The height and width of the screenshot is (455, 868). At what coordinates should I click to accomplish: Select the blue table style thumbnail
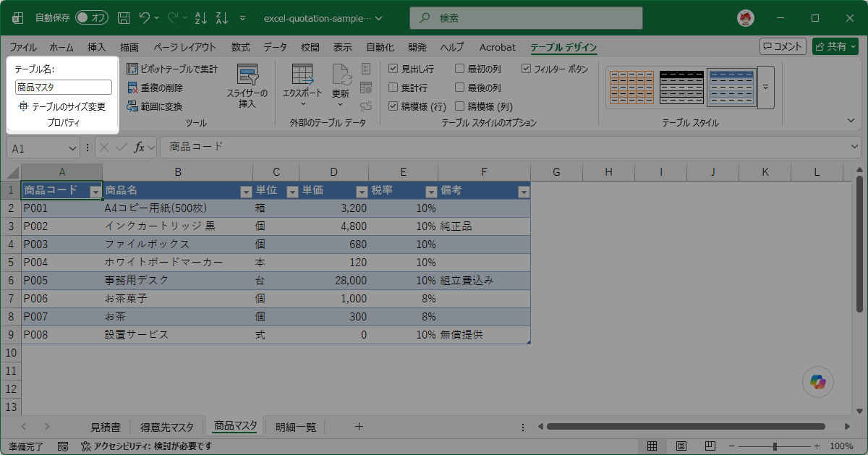731,87
